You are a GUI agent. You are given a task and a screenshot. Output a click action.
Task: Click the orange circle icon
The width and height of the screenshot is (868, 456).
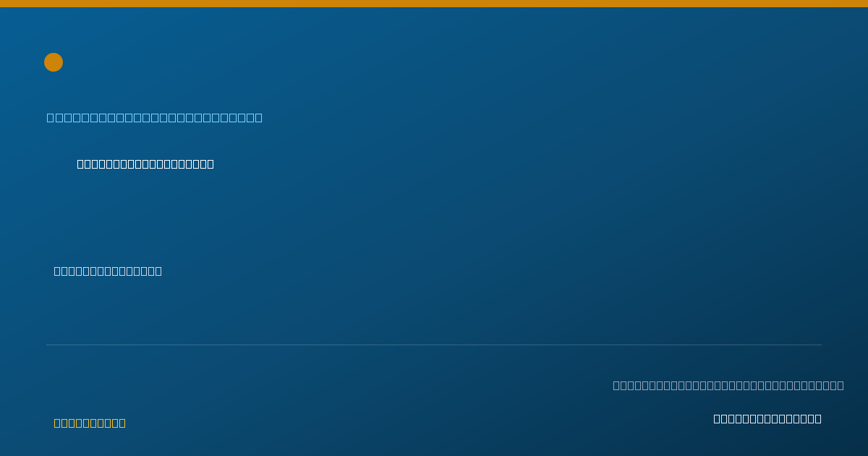point(54,62)
